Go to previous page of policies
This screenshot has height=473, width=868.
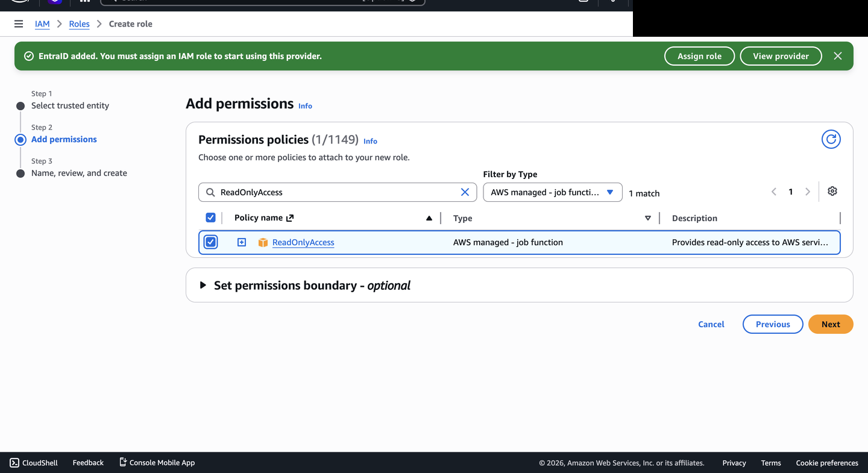(774, 192)
